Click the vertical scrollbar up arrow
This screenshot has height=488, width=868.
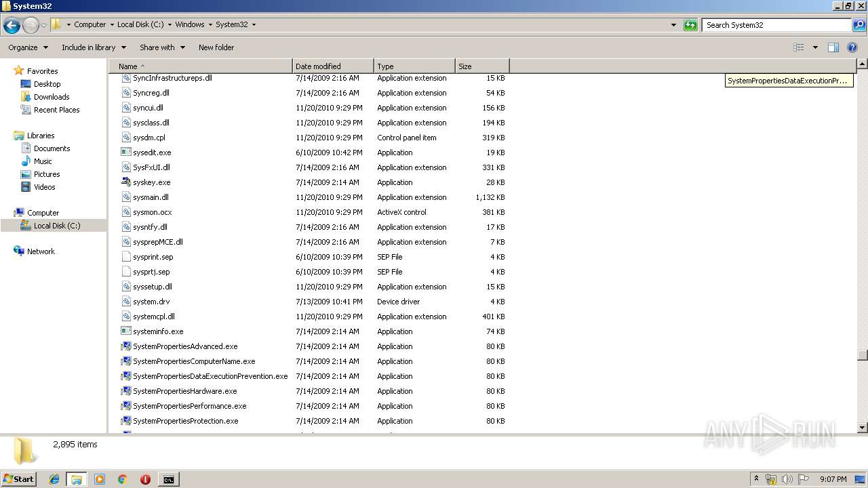coord(862,64)
